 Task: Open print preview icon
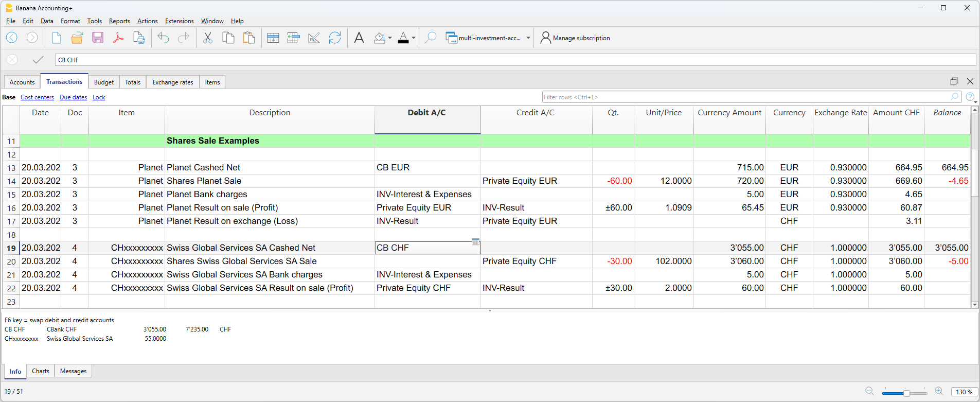tap(139, 38)
